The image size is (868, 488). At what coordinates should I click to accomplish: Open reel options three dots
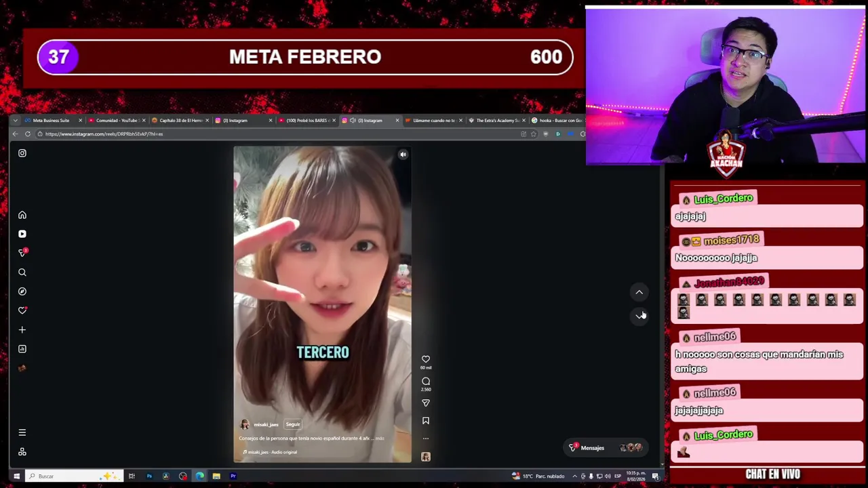tap(426, 439)
